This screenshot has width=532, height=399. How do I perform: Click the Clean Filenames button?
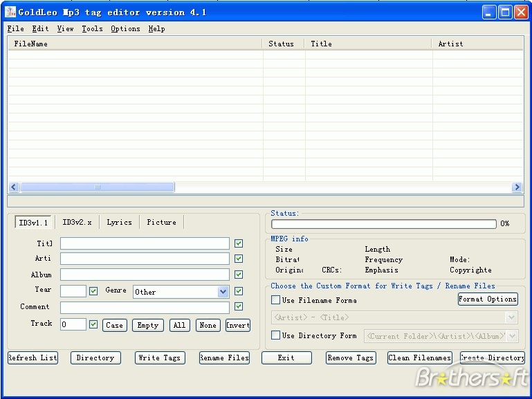point(420,358)
